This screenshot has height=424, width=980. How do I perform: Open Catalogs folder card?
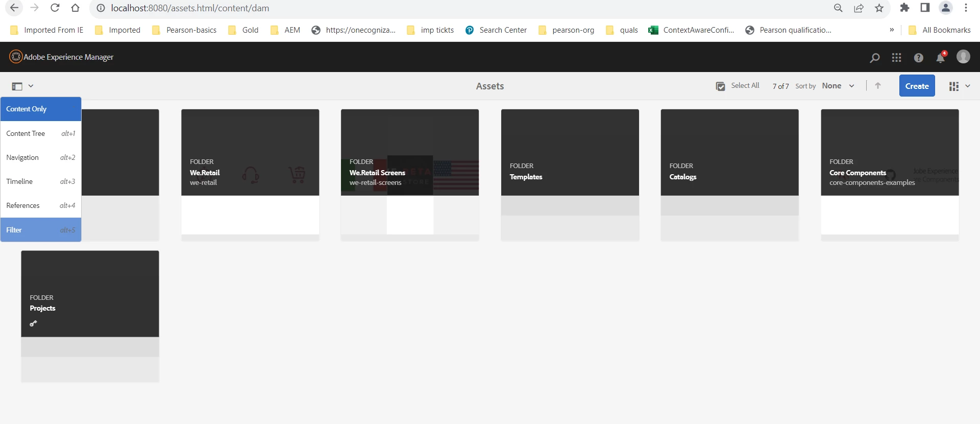click(x=730, y=174)
